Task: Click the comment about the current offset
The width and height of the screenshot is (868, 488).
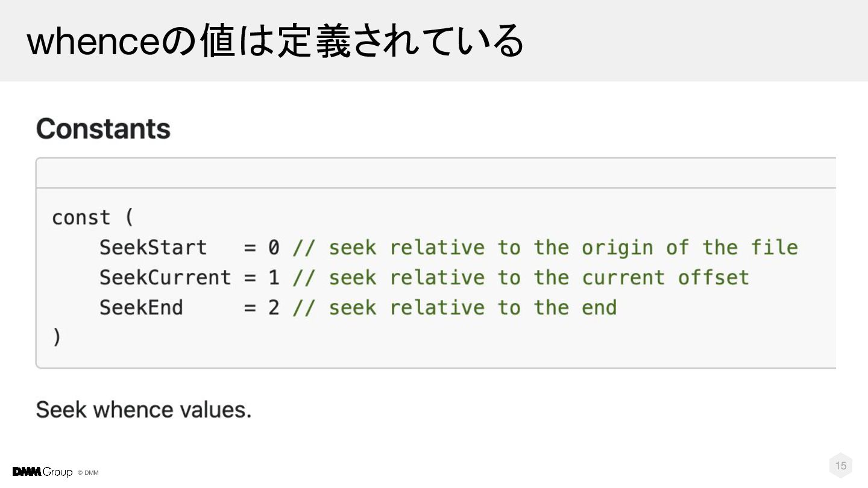Action: [x=521, y=278]
